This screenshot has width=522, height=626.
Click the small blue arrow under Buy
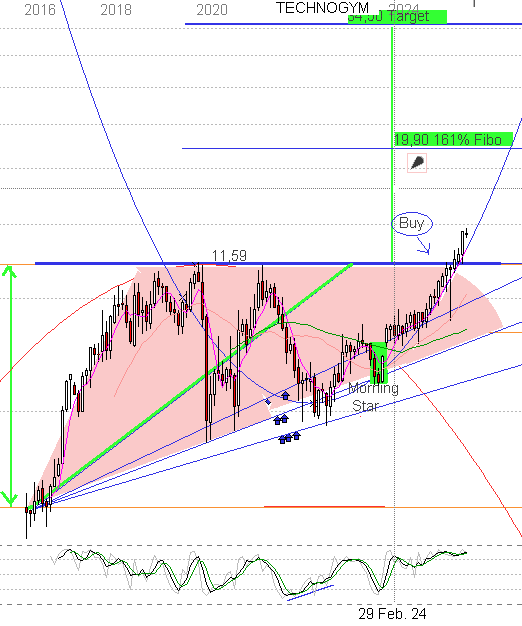(x=423, y=246)
